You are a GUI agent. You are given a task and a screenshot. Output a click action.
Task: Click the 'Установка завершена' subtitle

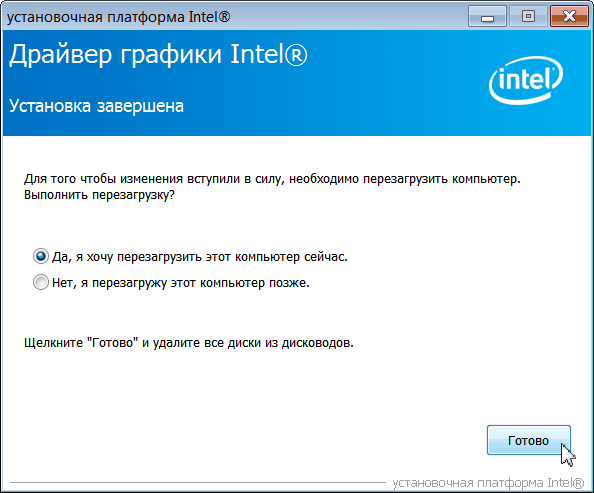pos(96,106)
